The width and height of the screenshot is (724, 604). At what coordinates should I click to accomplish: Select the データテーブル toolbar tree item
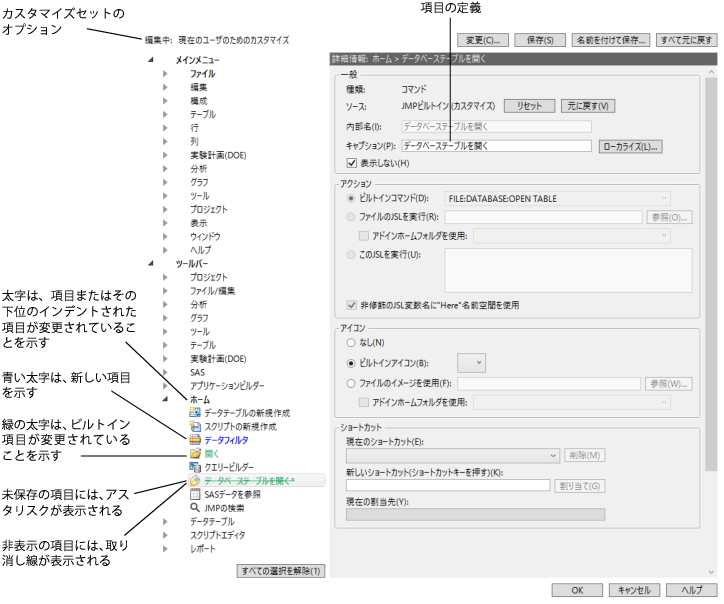212,522
